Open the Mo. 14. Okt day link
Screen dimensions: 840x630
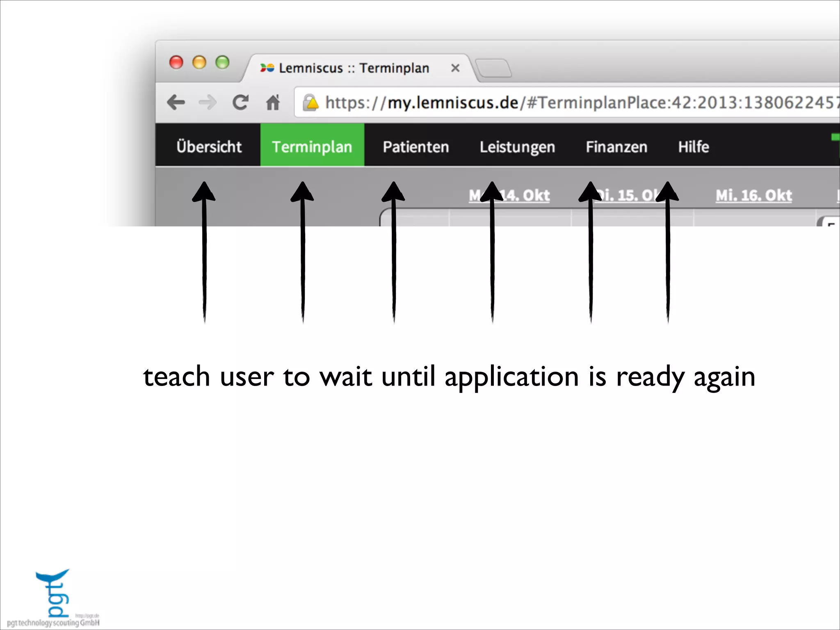click(x=509, y=195)
